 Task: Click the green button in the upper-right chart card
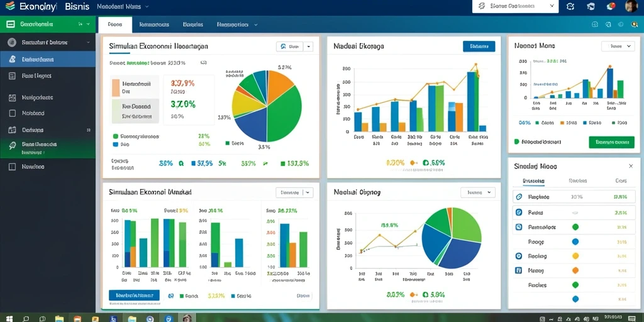611,142
